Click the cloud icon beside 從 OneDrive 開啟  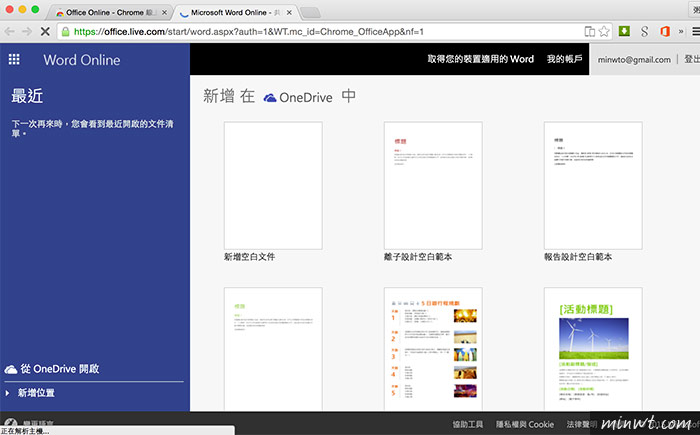click(x=11, y=369)
